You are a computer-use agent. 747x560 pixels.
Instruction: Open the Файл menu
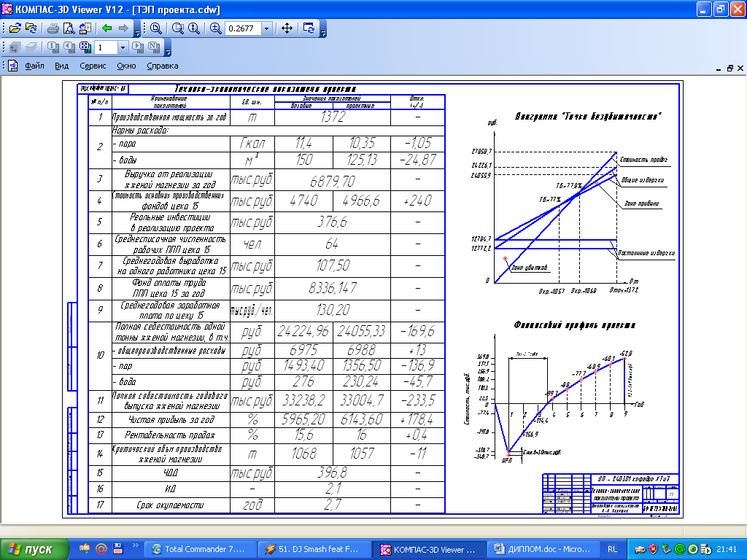[34, 66]
